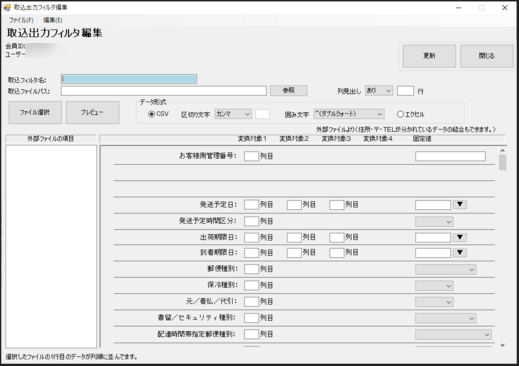Click the プレビュー button
This screenshot has height=366, width=519.
click(93, 113)
